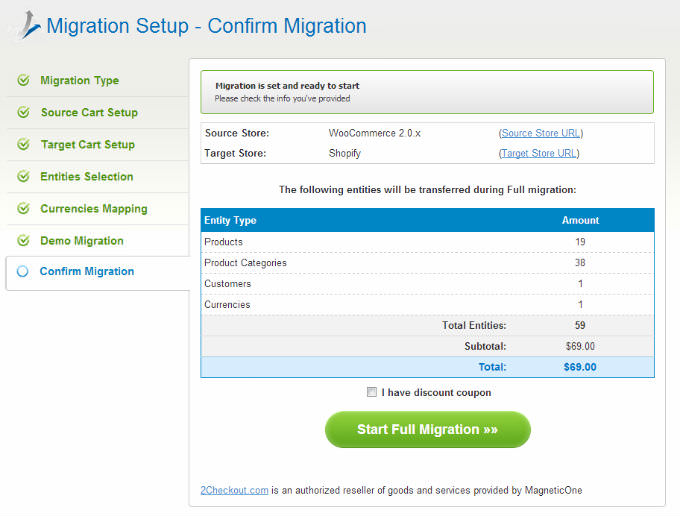Click the 'Shopify' target store text
This screenshot has width=680, height=516.
[x=345, y=153]
